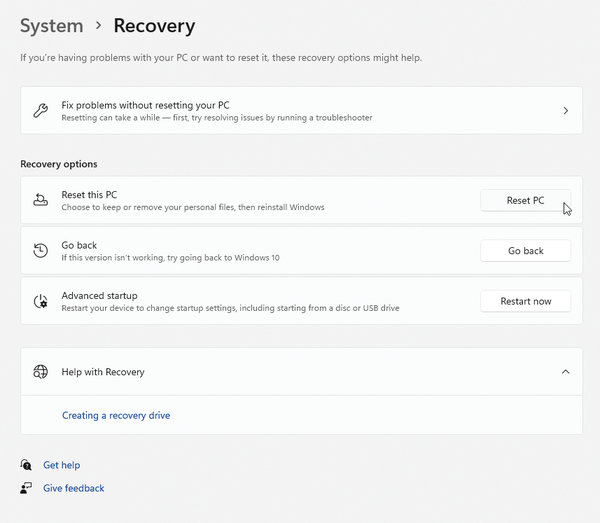Viewport: 600px width, 523px height.
Task: Click the Help with Recovery globe icon
Action: click(x=41, y=371)
